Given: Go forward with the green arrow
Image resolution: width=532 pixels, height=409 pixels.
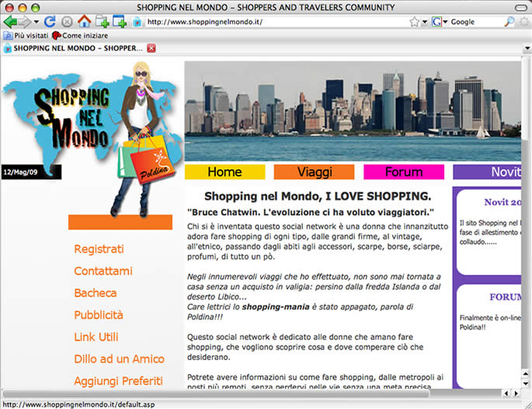Looking at the screenshot, I should [x=23, y=22].
